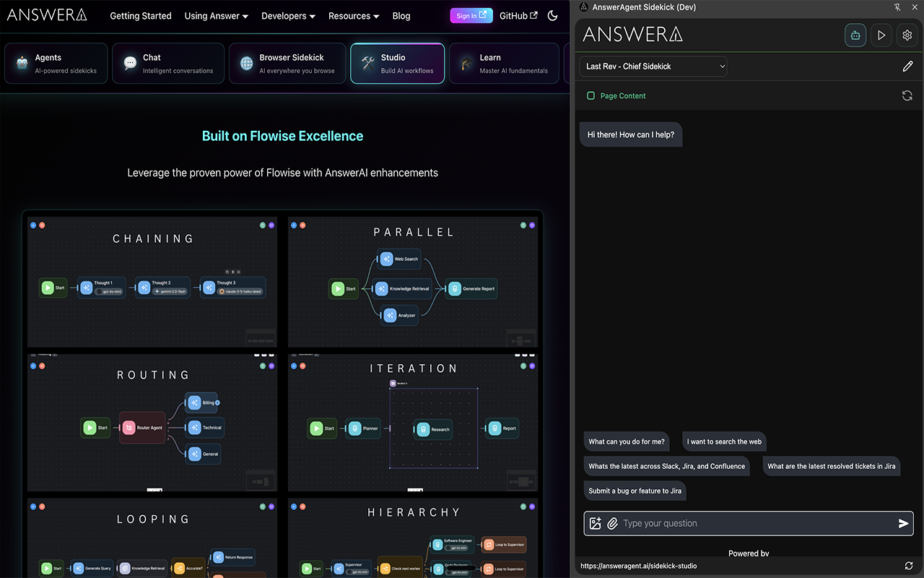The image size is (924, 578).
Task: Click the Router Agent node in Routing diagram
Action: tap(142, 428)
